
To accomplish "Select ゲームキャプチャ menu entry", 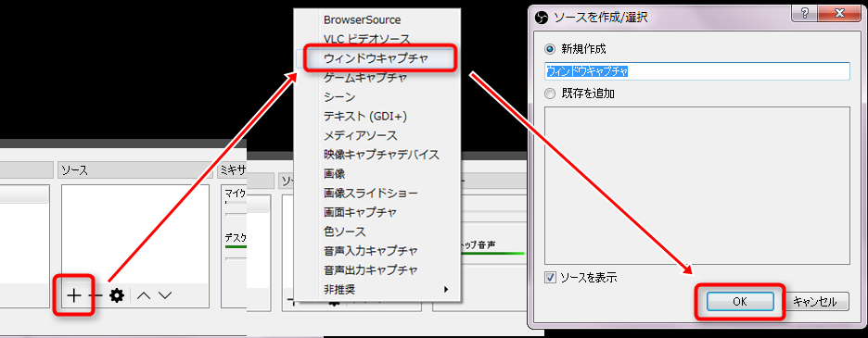I will pyautogui.click(x=377, y=78).
